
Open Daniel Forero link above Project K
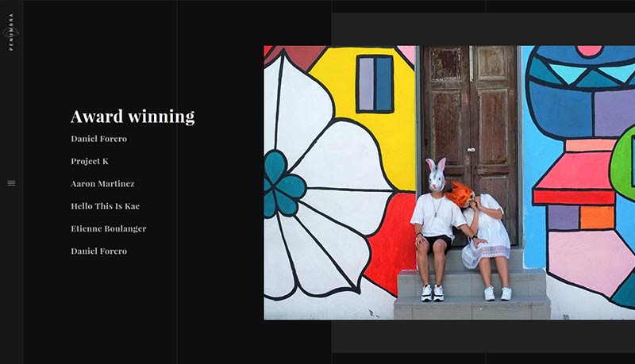99,139
